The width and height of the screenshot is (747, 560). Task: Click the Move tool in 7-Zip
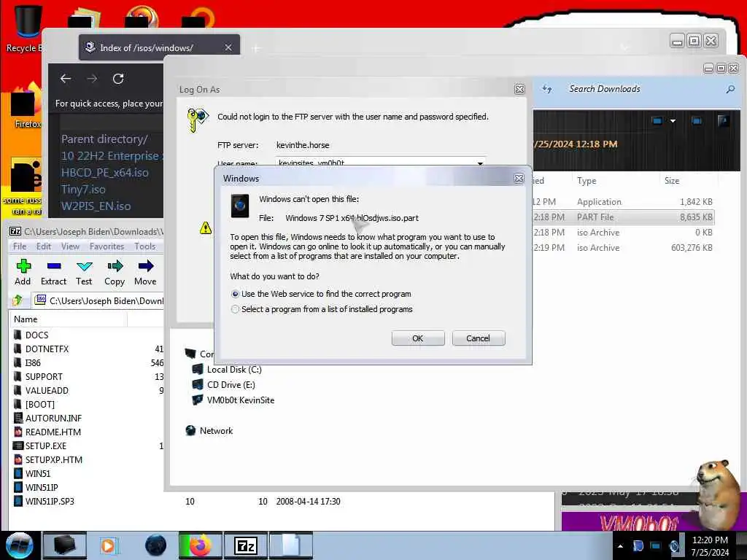[145, 273]
